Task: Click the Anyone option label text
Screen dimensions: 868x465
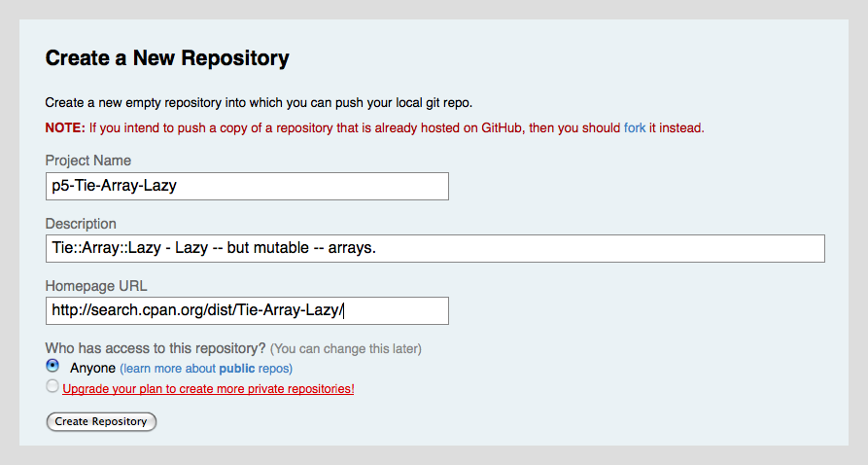Action: pyautogui.click(x=92, y=368)
